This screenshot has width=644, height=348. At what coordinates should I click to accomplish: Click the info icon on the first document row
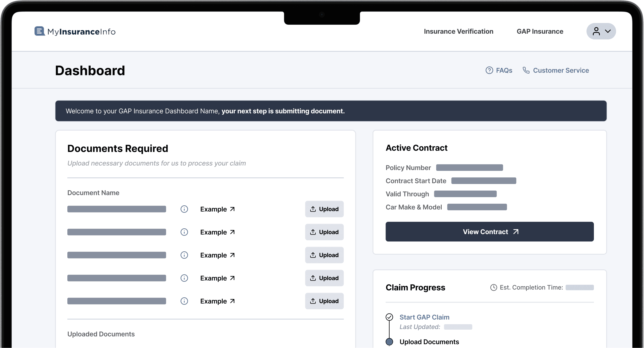[184, 209]
